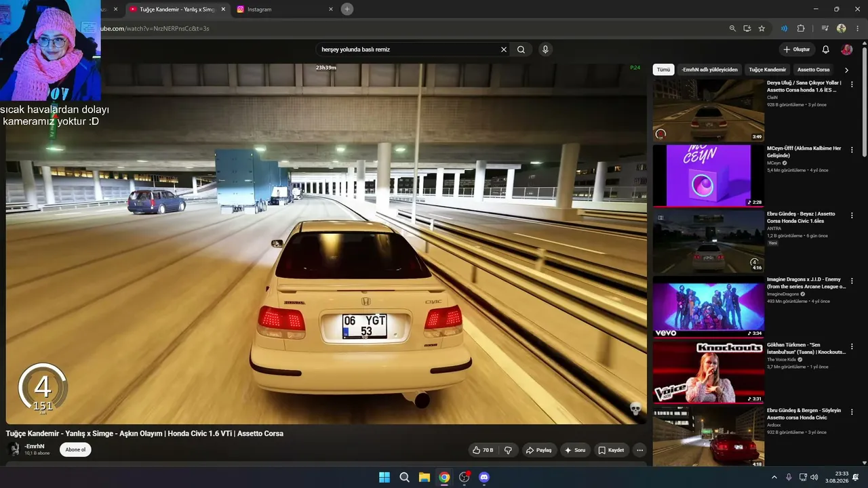Share the video via Paylaş
Screen dimensions: 868x488
point(538,450)
